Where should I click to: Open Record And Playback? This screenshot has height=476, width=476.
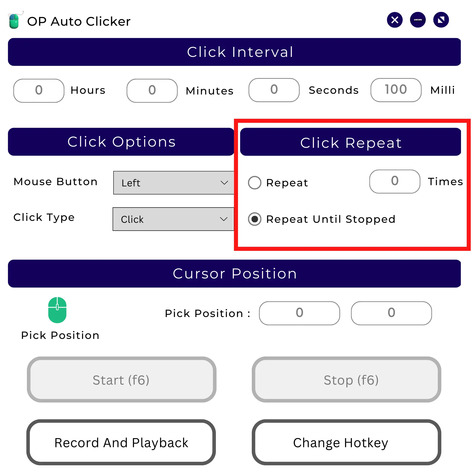coord(121,442)
